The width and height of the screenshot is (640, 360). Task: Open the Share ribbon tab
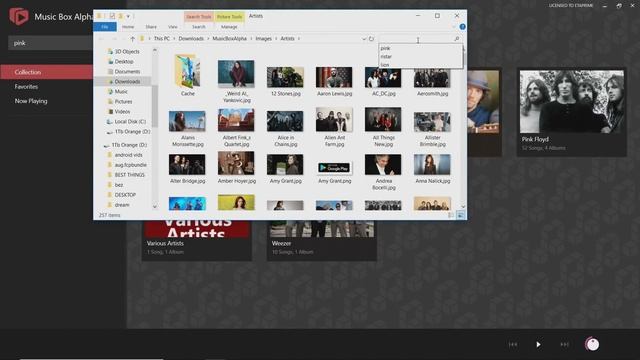[151, 27]
